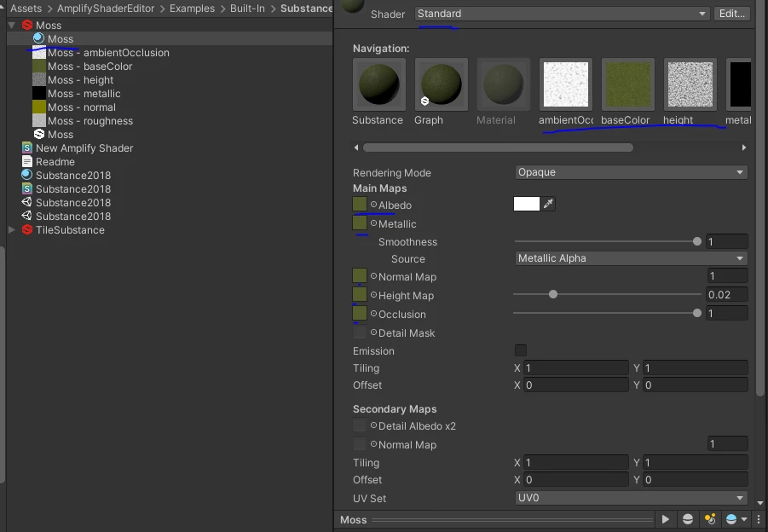Click the Secondary Maps Tiling Y field
The image size is (768, 532).
click(696, 462)
